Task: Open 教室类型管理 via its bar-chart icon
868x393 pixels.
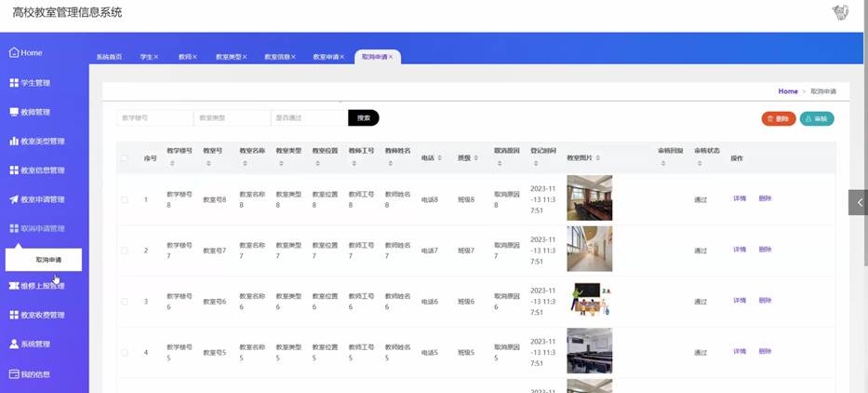Action: pyautogui.click(x=14, y=142)
